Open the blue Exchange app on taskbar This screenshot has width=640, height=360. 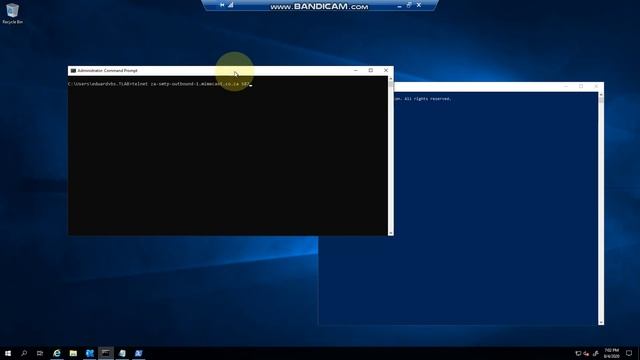[x=90, y=353]
